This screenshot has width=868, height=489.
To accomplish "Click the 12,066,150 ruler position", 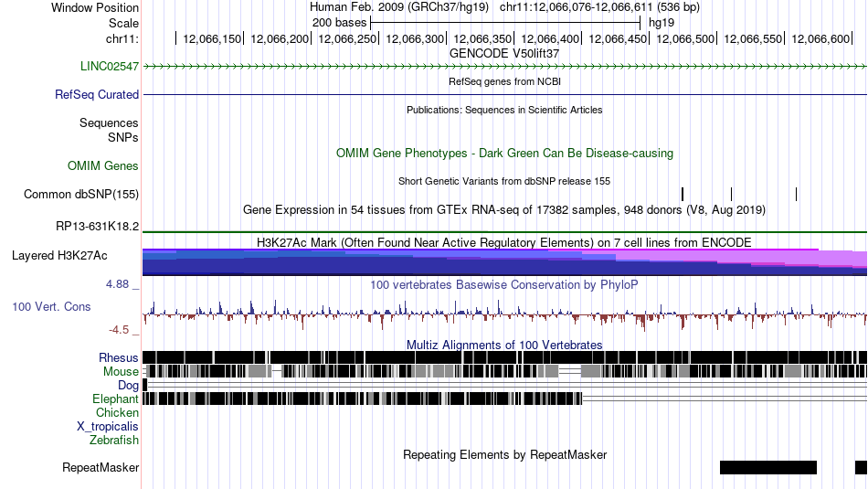I will pos(212,38).
